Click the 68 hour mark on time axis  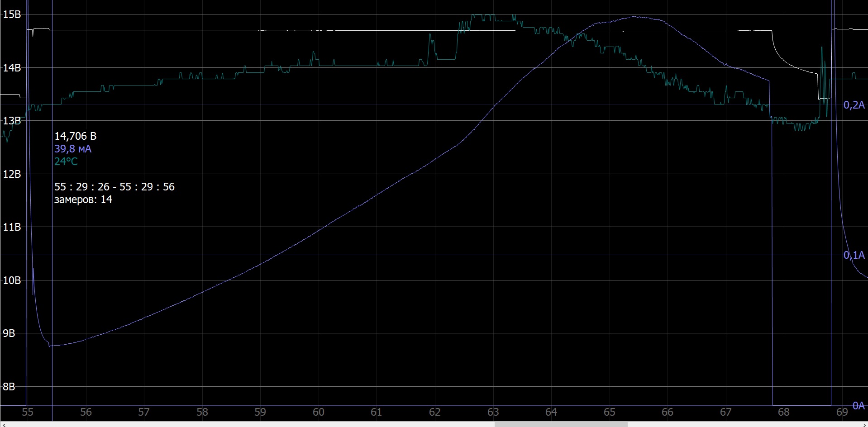click(783, 412)
